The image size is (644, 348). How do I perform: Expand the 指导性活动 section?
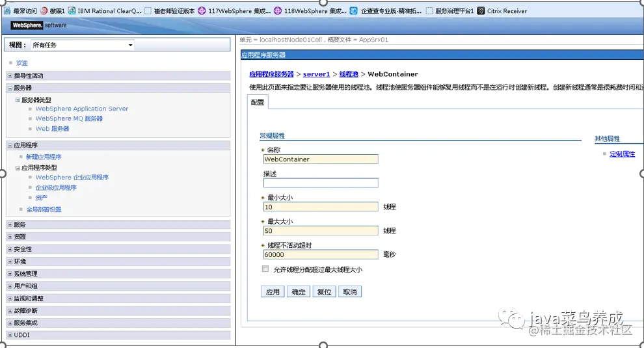coord(10,75)
